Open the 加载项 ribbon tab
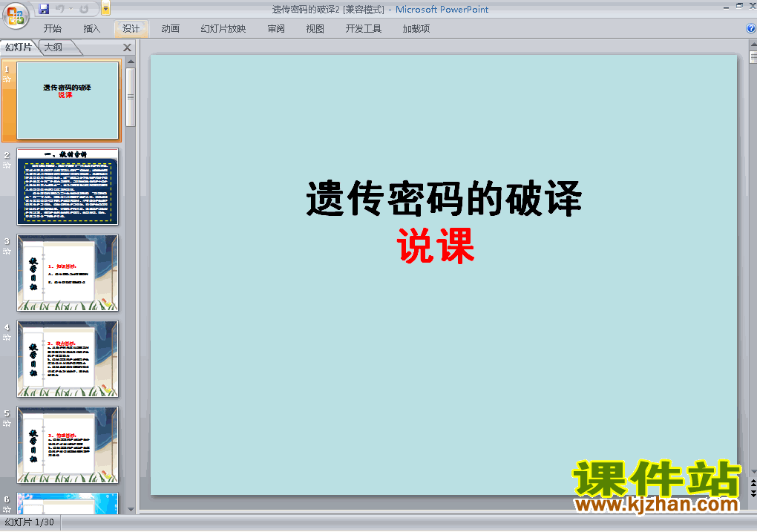757x532 pixels. [416, 28]
